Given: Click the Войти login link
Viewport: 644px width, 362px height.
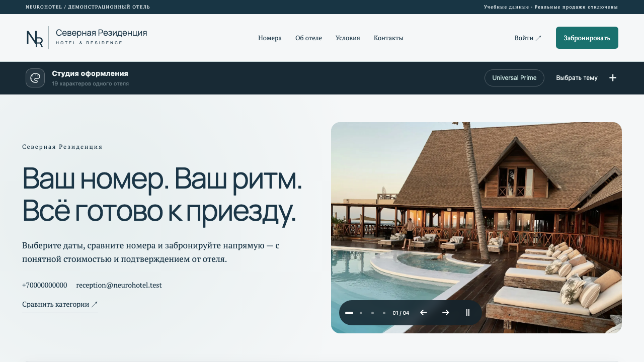Looking at the screenshot, I should pyautogui.click(x=528, y=38).
